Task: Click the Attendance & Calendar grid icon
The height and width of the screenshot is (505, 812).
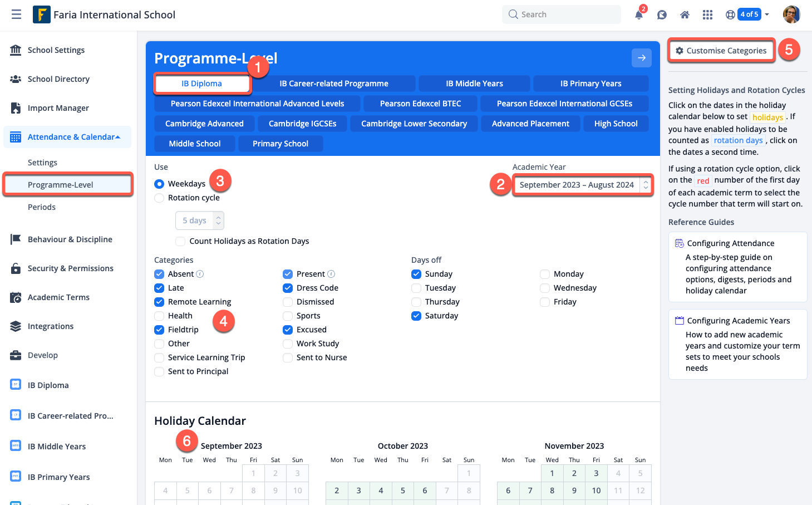Action: point(16,137)
